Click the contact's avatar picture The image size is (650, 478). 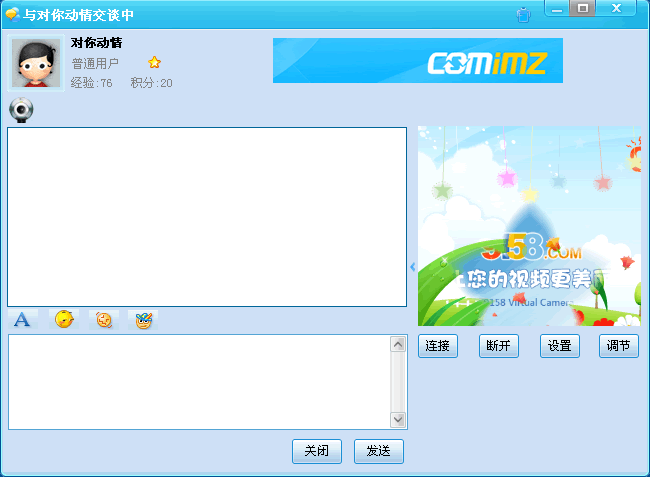(x=36, y=63)
